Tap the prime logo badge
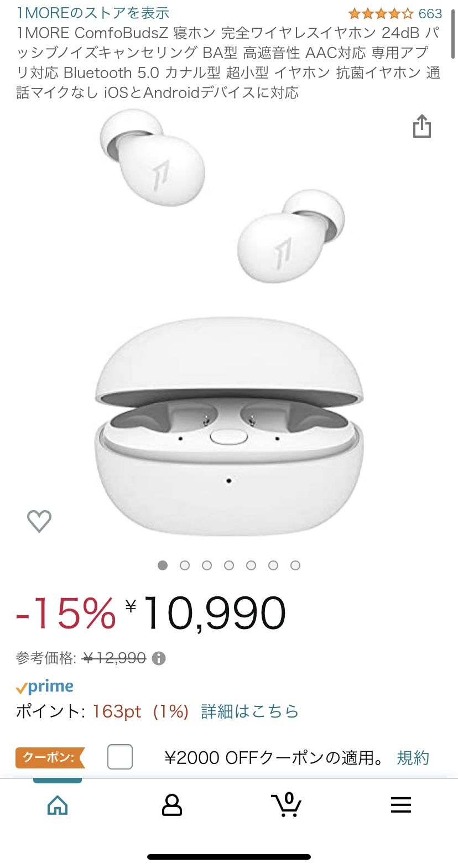The image size is (458, 868). pos(45,687)
